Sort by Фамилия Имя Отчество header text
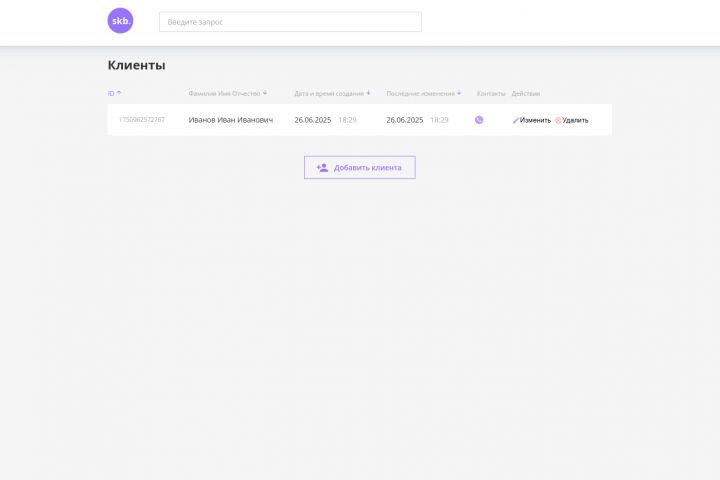Viewport: 720px width, 480px height. point(224,94)
